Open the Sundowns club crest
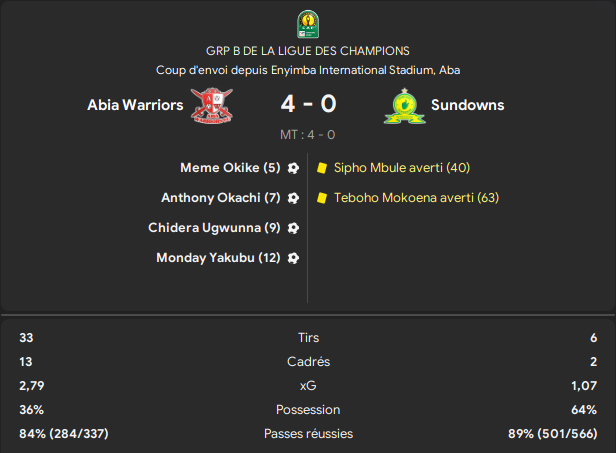The height and width of the screenshot is (453, 616). point(405,106)
